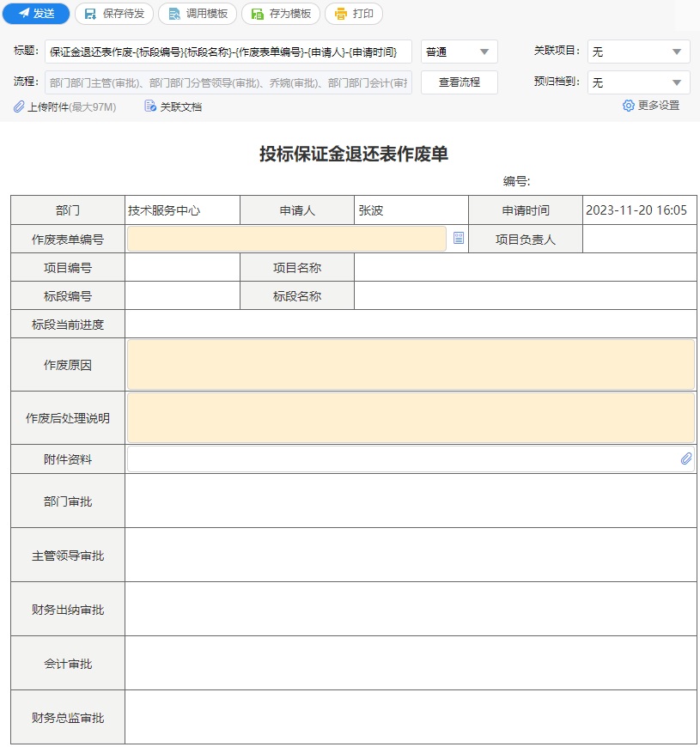The height and width of the screenshot is (747, 700).
Task: Select the date 2023-11-20 16:05
Action: click(636, 210)
